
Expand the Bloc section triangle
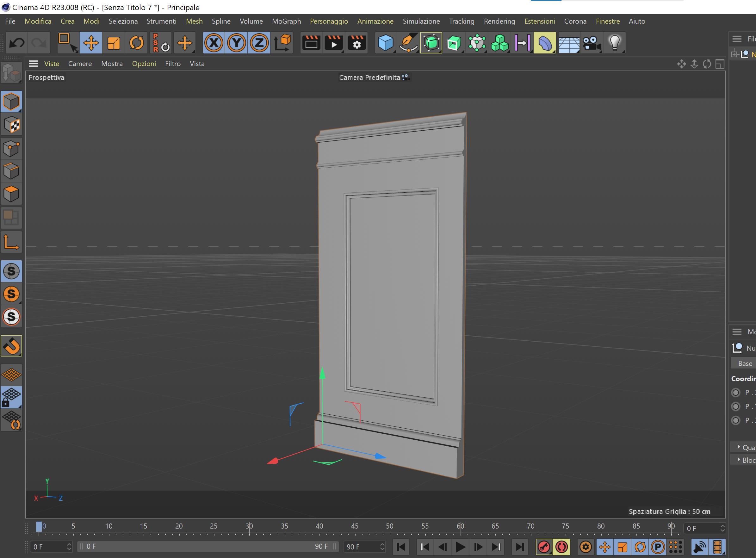tap(739, 459)
